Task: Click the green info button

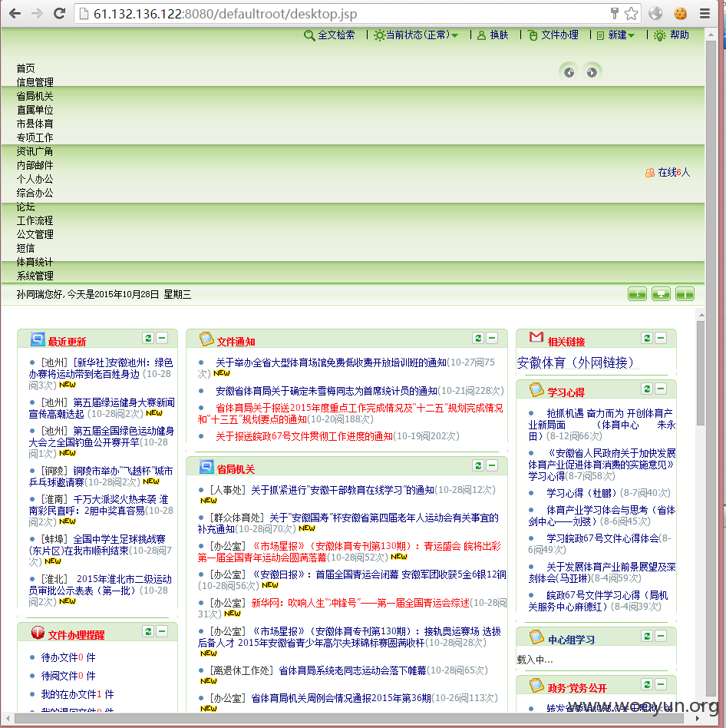Action: point(685,294)
